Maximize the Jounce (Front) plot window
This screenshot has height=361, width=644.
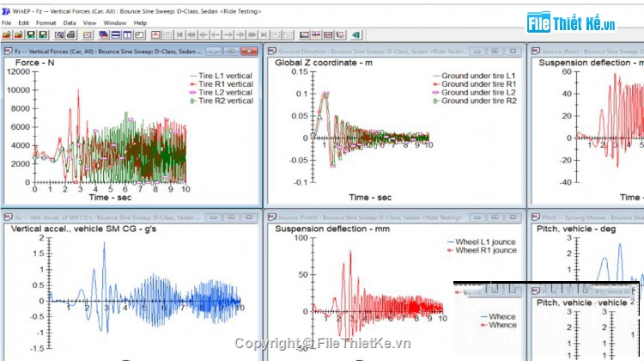[495, 217]
